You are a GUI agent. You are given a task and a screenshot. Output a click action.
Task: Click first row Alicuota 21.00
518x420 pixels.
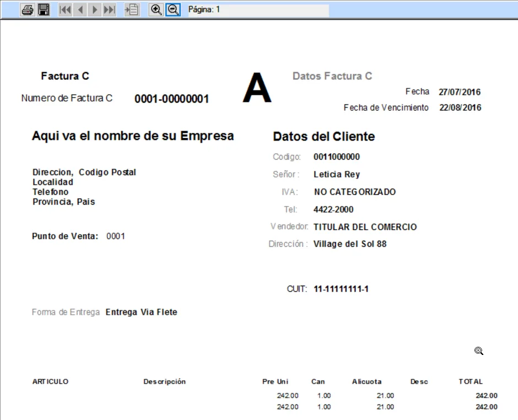click(x=385, y=396)
